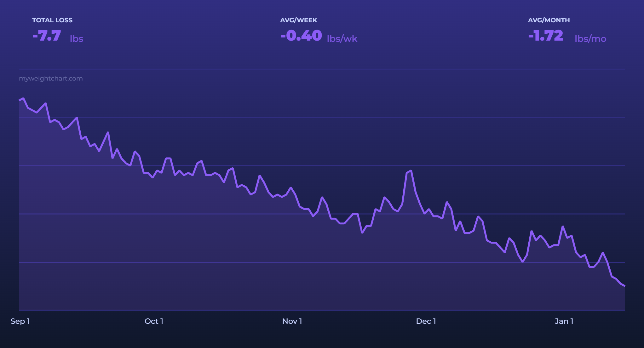Image resolution: width=644 pixels, height=348 pixels.
Task: Click the lbs/wk unit text
Action: [342, 39]
